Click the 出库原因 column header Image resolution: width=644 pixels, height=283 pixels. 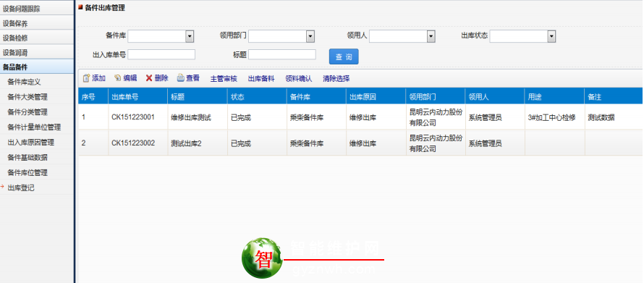tap(376, 97)
